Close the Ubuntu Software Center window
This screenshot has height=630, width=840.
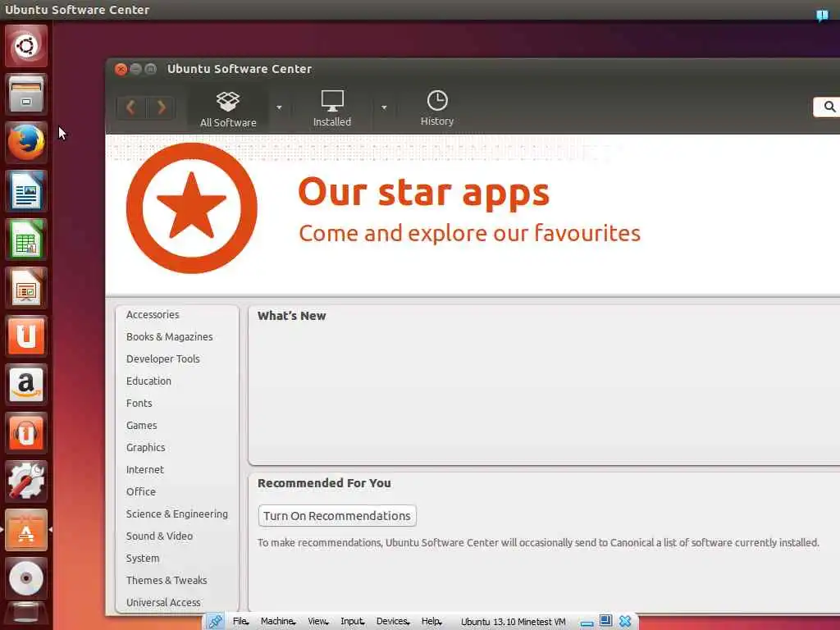[121, 69]
